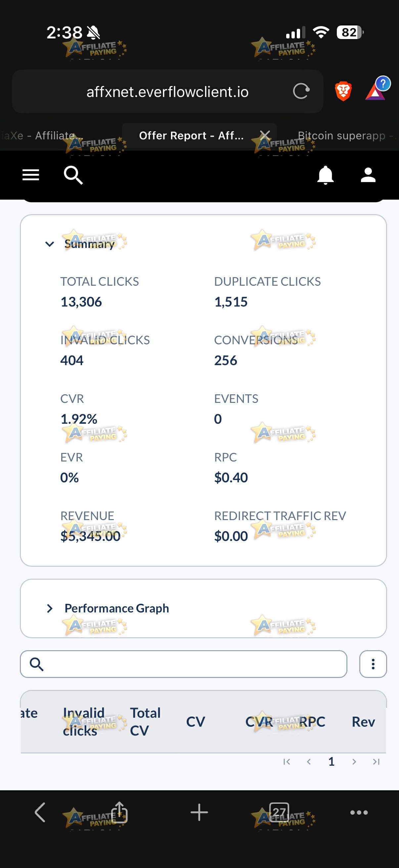Viewport: 399px width, 868px height.
Task: Open notifications with the bell icon
Action: coord(325,175)
